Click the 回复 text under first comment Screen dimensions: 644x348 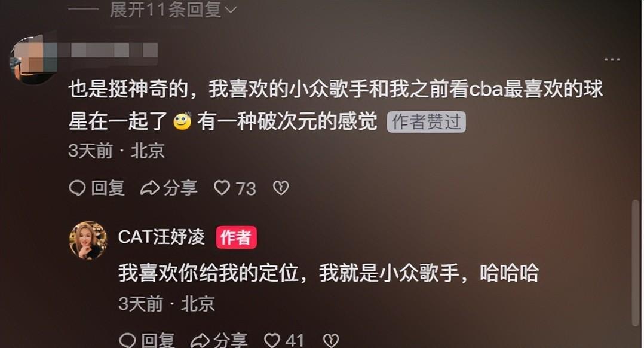coord(108,188)
